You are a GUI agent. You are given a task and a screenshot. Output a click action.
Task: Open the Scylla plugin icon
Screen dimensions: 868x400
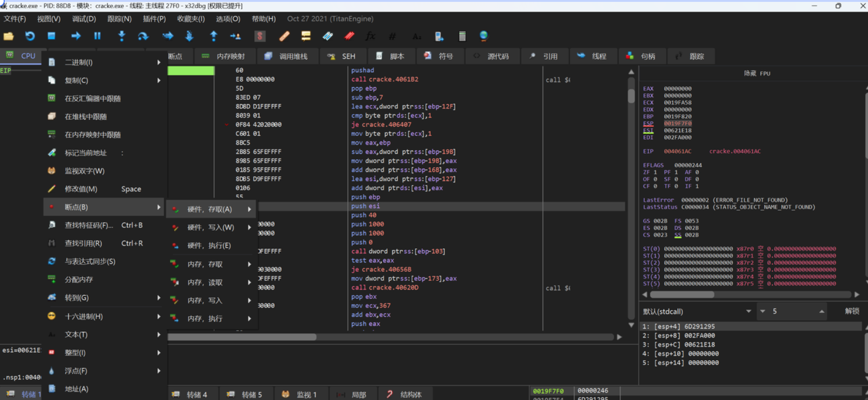pos(260,36)
